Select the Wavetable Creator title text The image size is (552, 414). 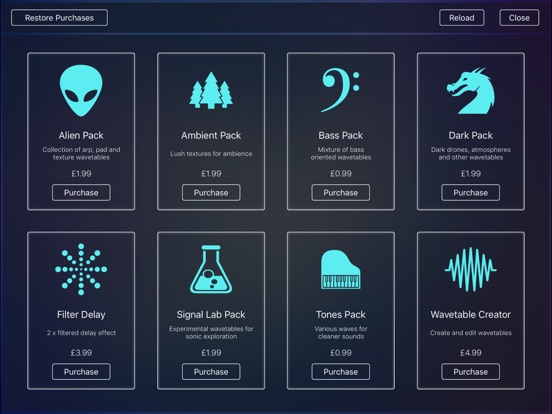[471, 314]
